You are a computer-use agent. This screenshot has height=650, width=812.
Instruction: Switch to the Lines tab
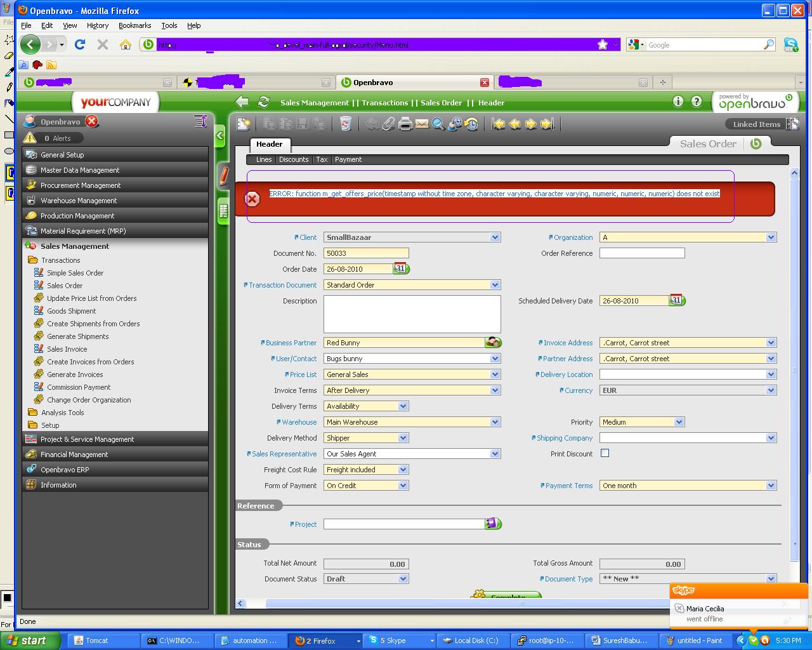point(264,159)
